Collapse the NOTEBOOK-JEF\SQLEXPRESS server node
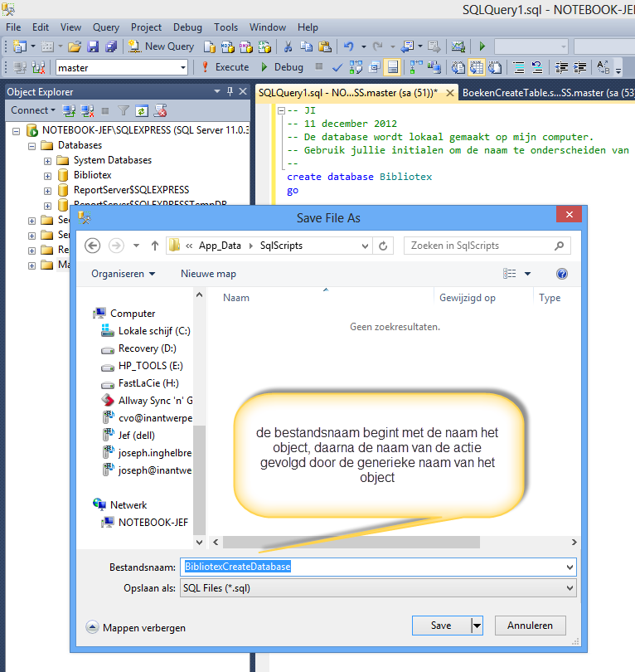 [x=17, y=131]
